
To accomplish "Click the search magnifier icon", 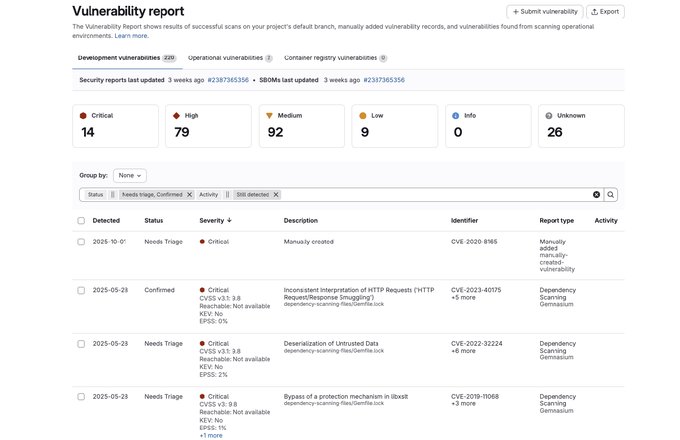I will coord(611,195).
